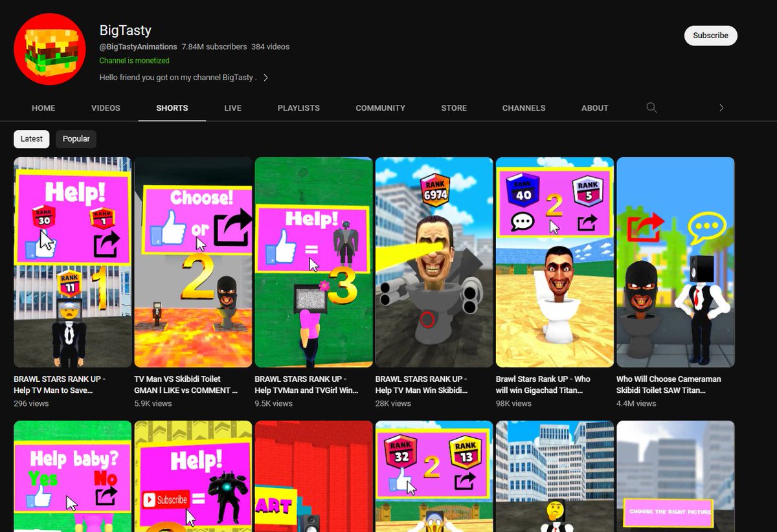Screen dimensions: 777x532
Task: Open the Rank 40 vs 5 short thumbnail
Action: (x=555, y=262)
